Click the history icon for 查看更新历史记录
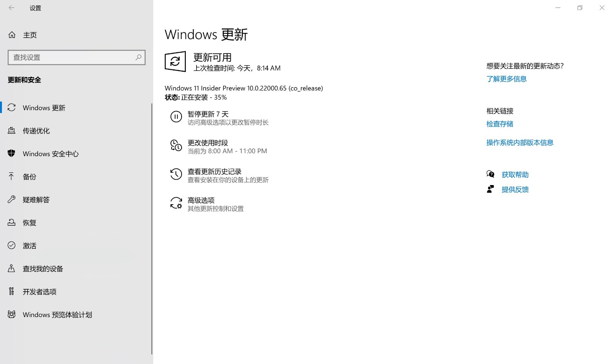Screen dimensions: 613x364 (x=176, y=174)
